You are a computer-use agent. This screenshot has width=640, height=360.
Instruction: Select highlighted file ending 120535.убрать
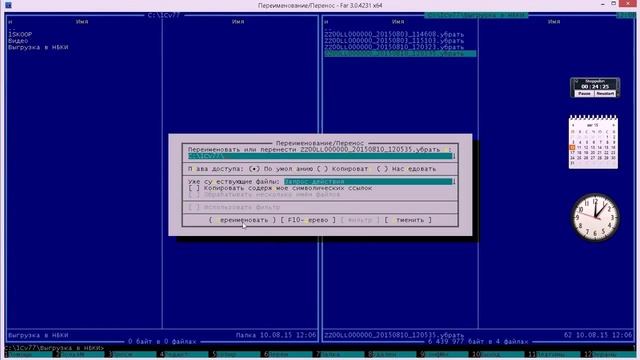pyautogui.click(x=400, y=53)
